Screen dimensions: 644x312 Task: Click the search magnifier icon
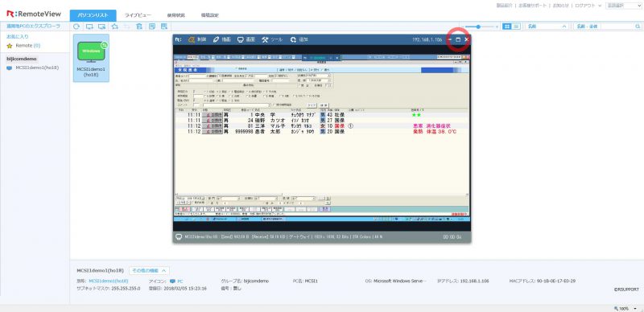pyautogui.click(x=638, y=27)
